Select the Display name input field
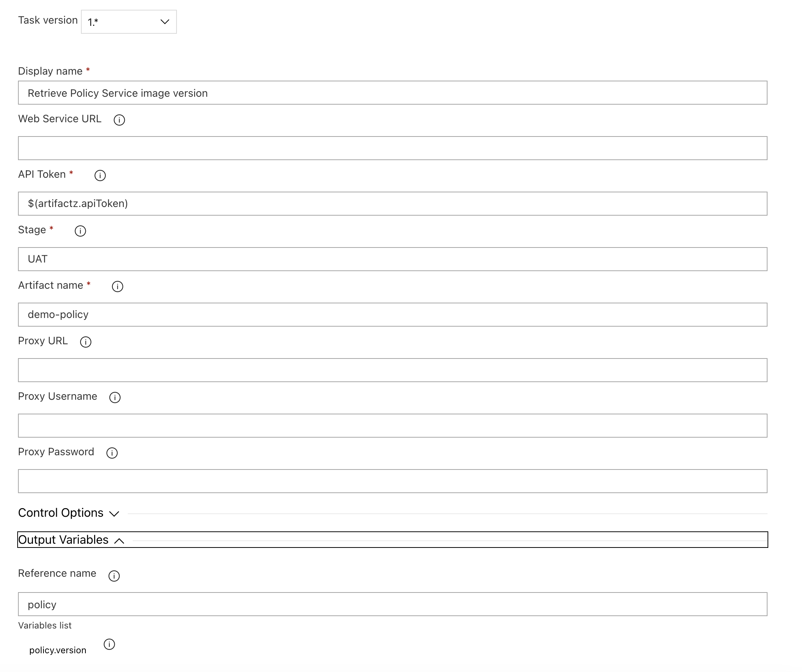This screenshot has height=672, width=802. click(393, 93)
